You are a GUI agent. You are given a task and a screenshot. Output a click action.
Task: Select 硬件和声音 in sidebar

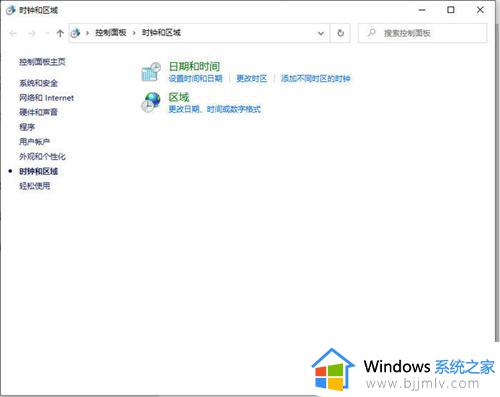[38, 112]
